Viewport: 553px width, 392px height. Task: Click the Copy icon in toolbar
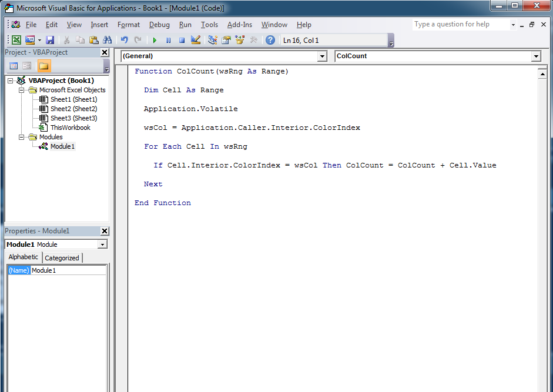pyautogui.click(x=80, y=40)
